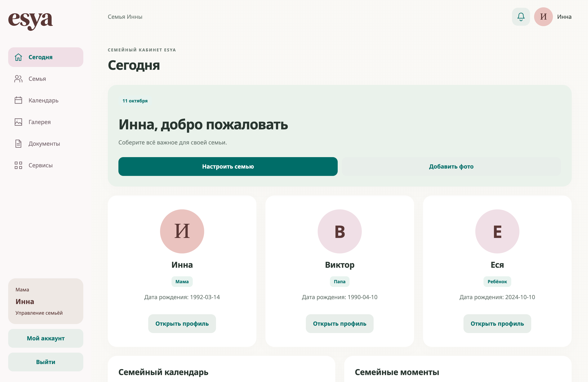Click 'Дата рождения: 2024-10-10' text
The width and height of the screenshot is (588, 382).
497,297
